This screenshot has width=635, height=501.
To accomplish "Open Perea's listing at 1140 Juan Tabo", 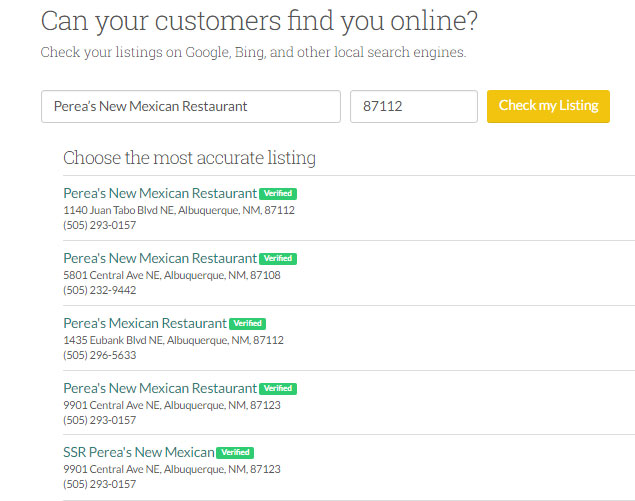I will click(x=160, y=193).
